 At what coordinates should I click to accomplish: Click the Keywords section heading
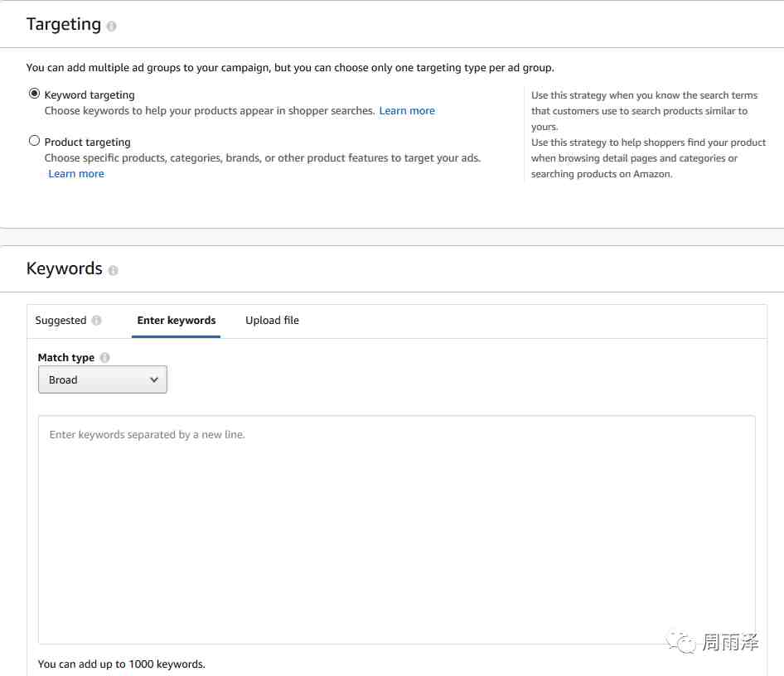tap(65, 268)
